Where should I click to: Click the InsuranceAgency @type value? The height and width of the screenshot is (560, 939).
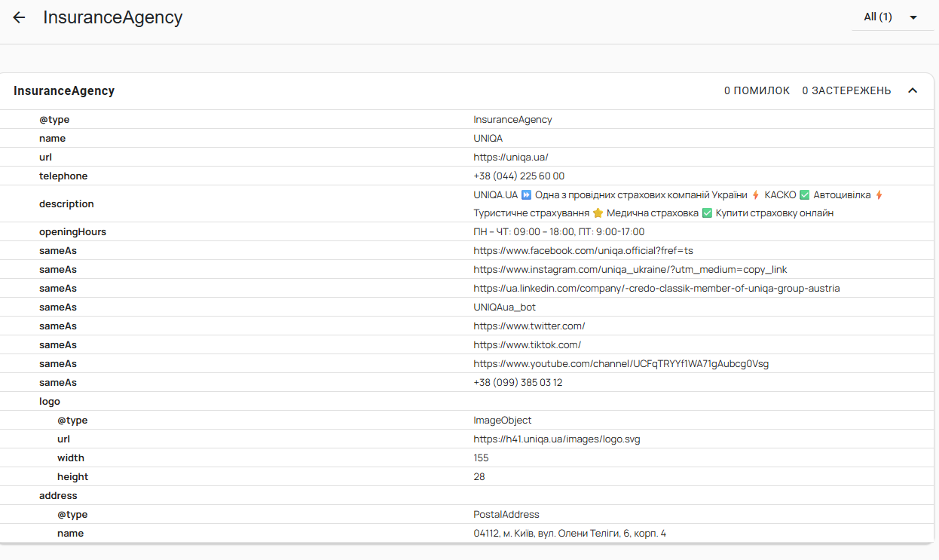click(513, 119)
